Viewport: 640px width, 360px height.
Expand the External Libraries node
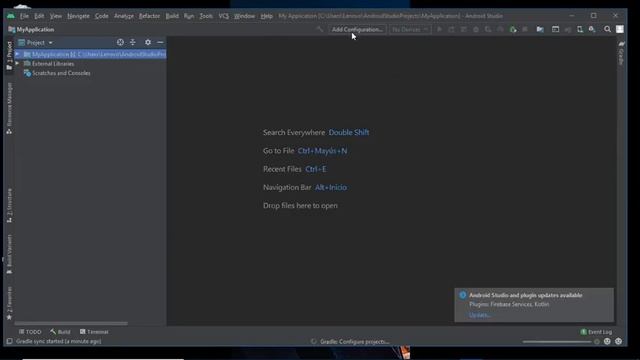click(x=17, y=64)
